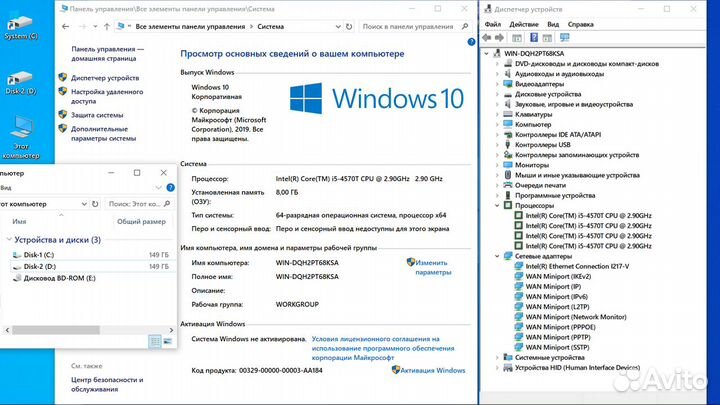
Task: Open the license agreement terms link
Action: pyautogui.click(x=382, y=348)
